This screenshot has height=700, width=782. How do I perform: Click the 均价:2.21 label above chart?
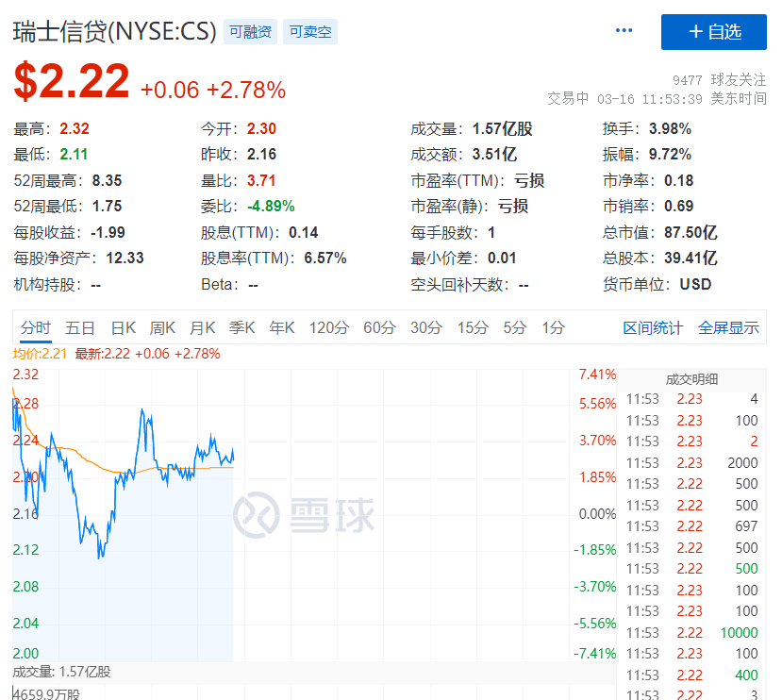(x=40, y=354)
